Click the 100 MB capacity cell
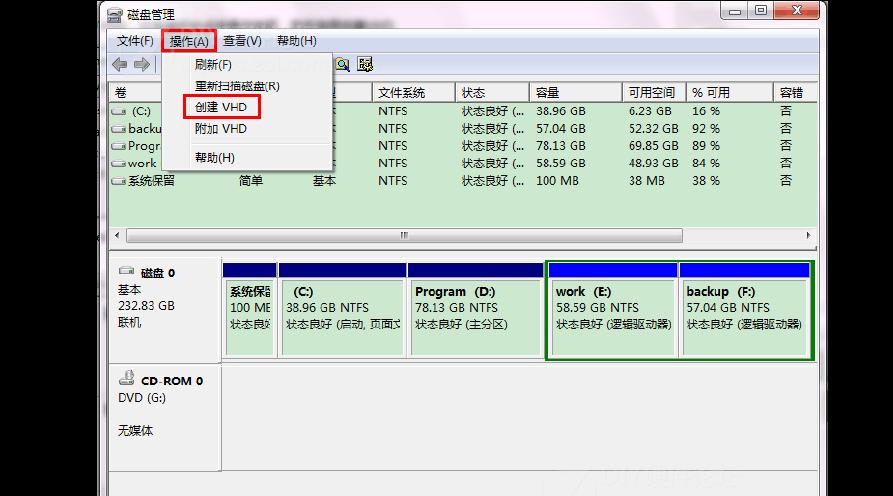The image size is (893, 496). (x=557, y=181)
